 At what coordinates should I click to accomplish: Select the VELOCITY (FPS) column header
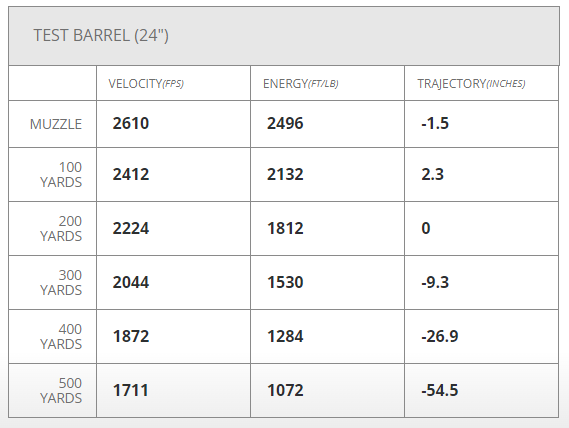pos(146,84)
